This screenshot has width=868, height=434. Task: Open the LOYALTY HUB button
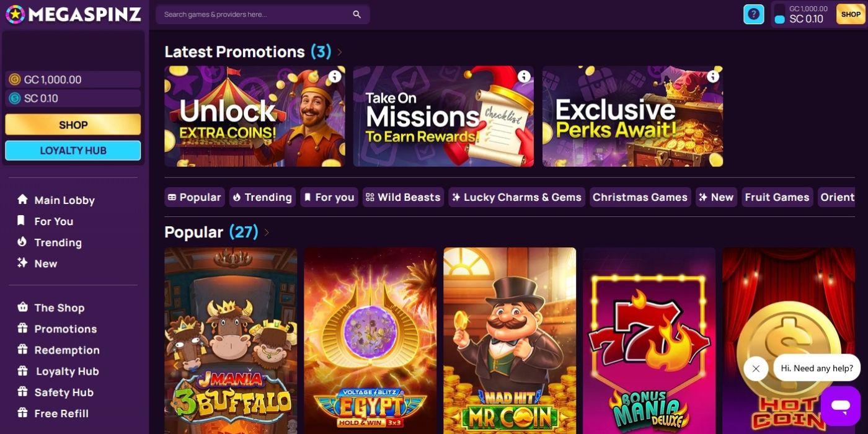[x=73, y=150]
